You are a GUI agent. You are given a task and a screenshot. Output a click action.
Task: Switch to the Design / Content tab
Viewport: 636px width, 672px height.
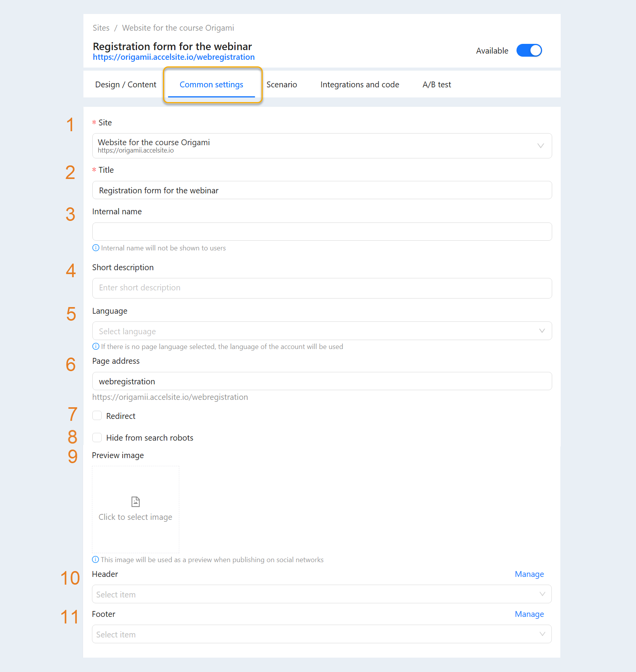(126, 85)
